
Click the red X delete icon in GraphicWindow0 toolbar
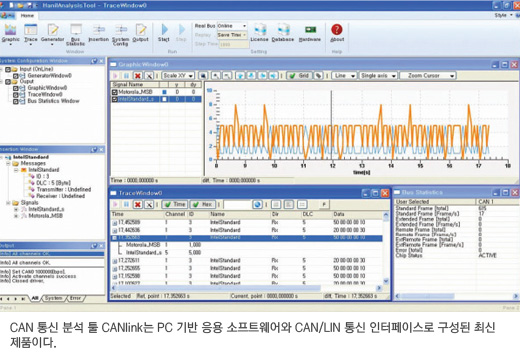click(137, 76)
